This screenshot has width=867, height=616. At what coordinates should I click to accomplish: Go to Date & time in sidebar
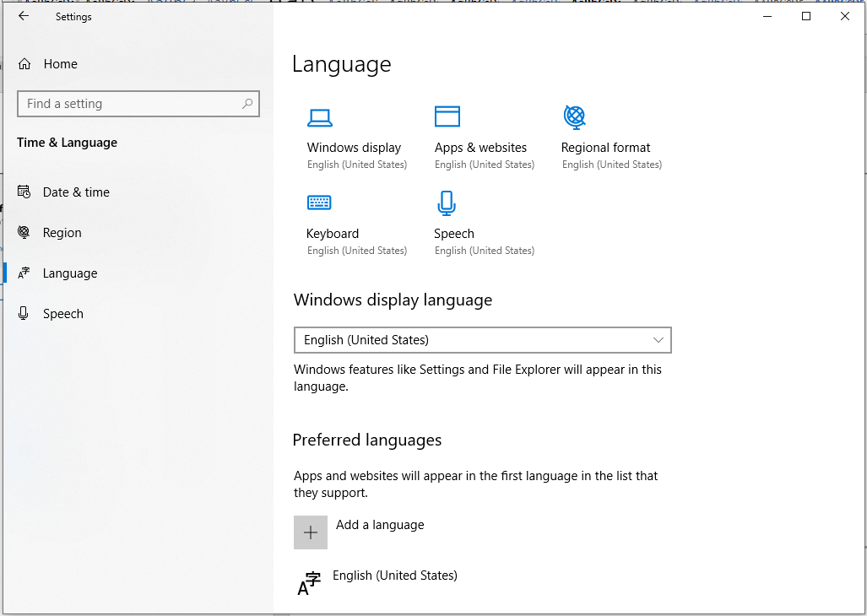76,192
